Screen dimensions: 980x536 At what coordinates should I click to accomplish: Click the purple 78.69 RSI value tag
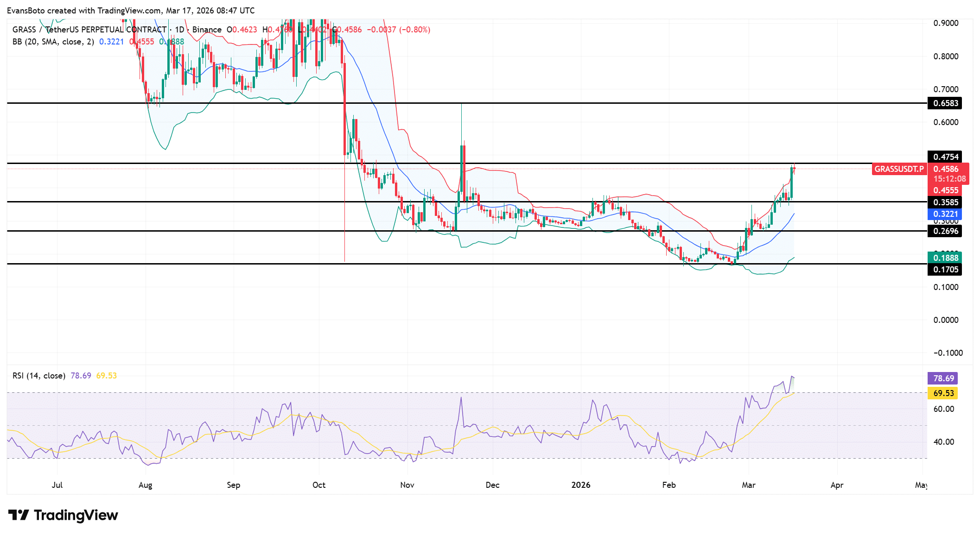click(x=943, y=378)
